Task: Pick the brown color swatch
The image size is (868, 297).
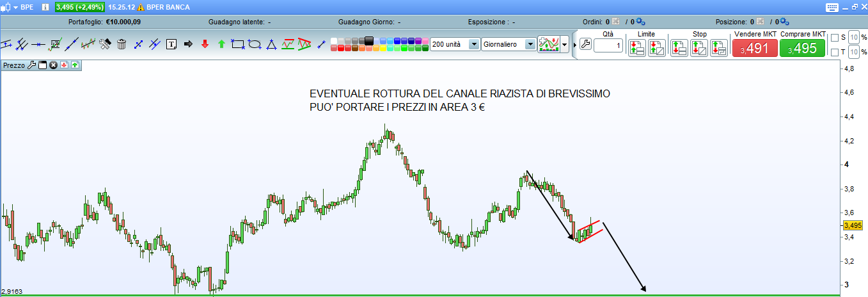Action: coord(354,48)
